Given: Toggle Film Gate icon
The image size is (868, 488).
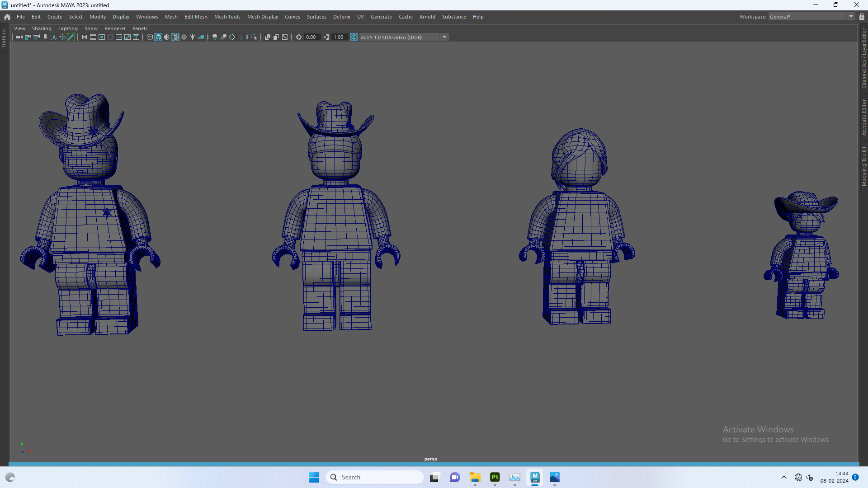Looking at the screenshot, I should pos(93,37).
